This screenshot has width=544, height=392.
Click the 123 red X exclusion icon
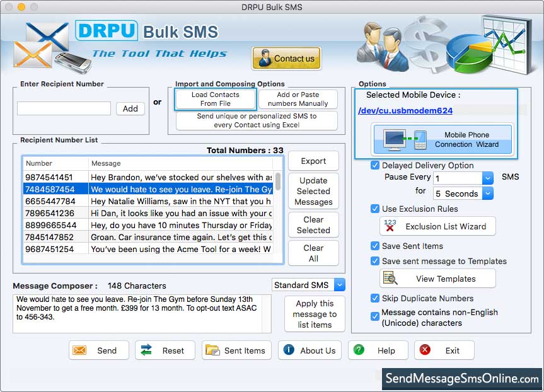click(390, 226)
